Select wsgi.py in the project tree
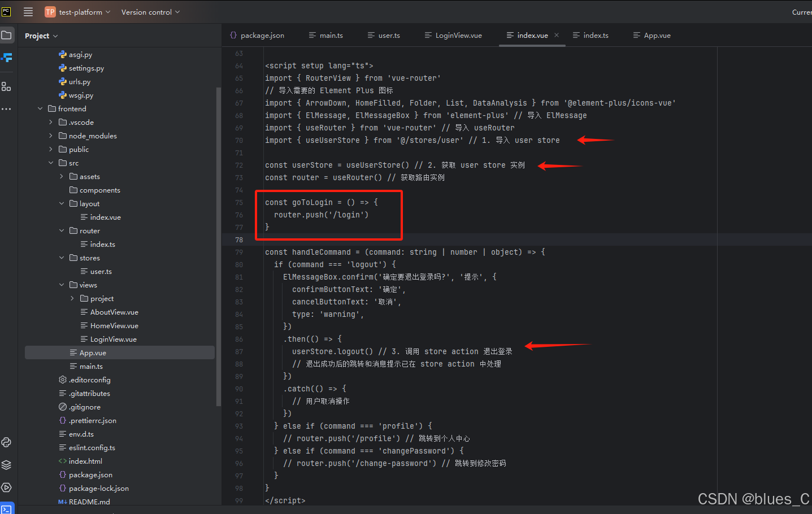This screenshot has width=812, height=514. 76,95
